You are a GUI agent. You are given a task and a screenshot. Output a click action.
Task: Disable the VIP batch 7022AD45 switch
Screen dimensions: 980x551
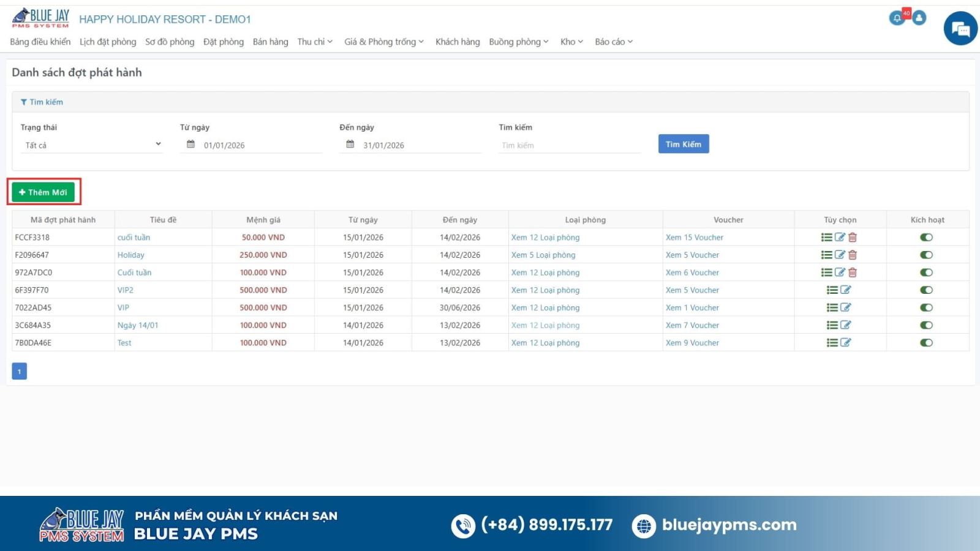click(926, 308)
